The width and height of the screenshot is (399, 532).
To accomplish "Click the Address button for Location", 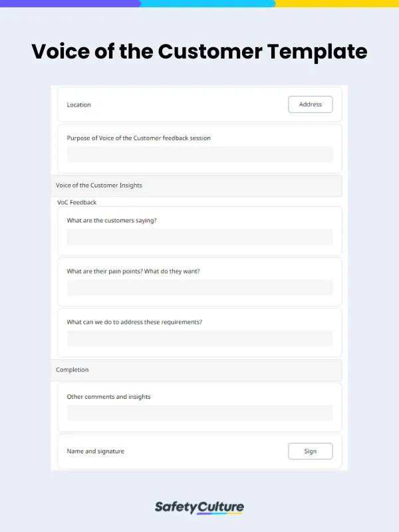I will (310, 104).
